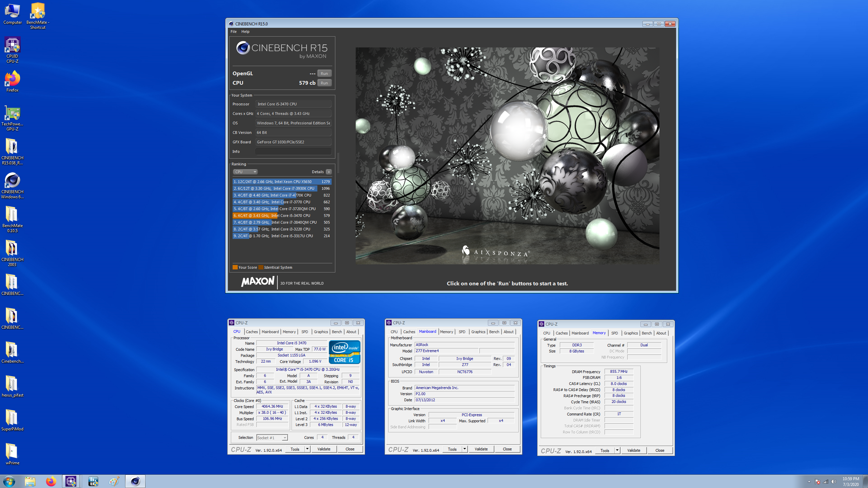The image size is (868, 488).
Task: Select CINEBENCH Windows 6 shortcut icon
Action: pos(13,186)
